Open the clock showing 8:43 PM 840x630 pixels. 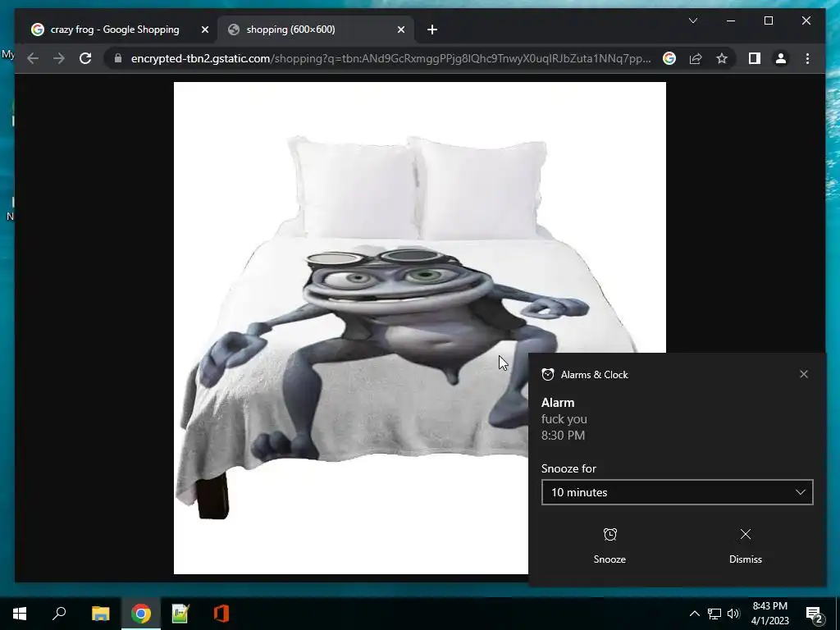tap(769, 614)
